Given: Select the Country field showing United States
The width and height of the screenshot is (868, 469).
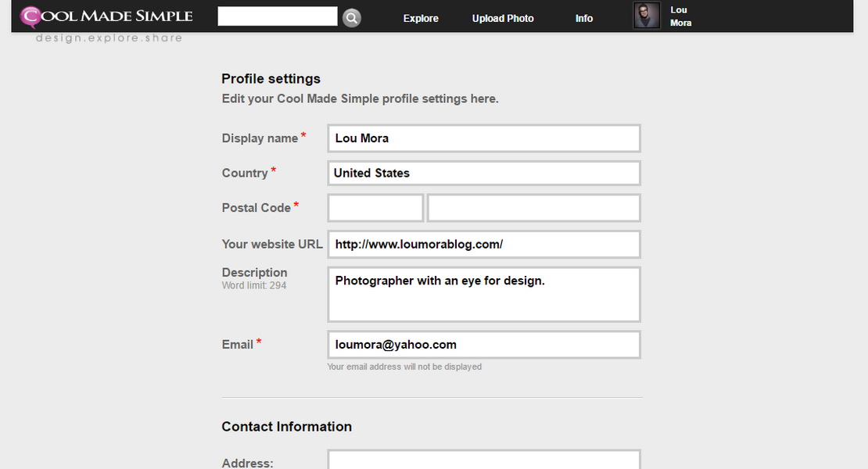Looking at the screenshot, I should tap(483, 173).
